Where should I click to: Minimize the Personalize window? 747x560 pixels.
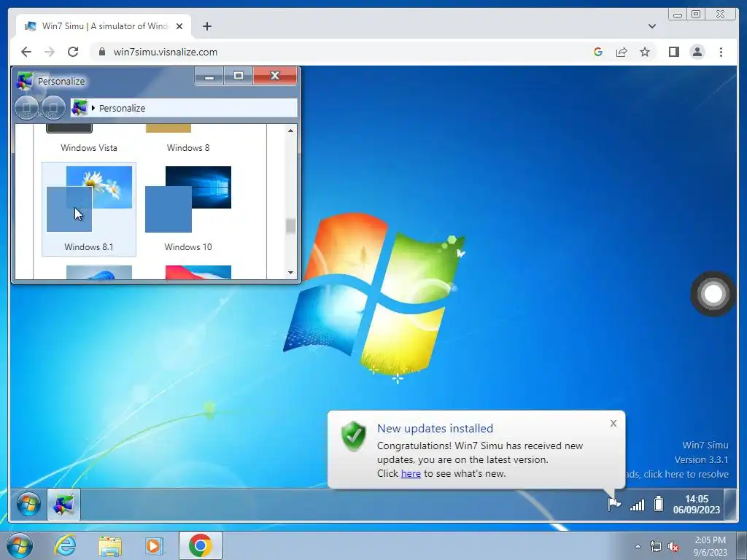[x=209, y=76]
